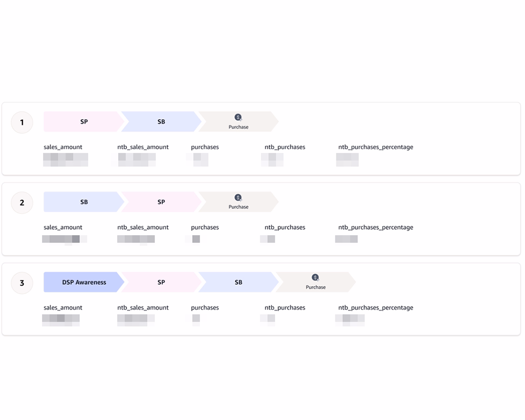Viewport: 525px width, 420px height.
Task: Click purchases label in path 3 card
Action: coord(205,308)
